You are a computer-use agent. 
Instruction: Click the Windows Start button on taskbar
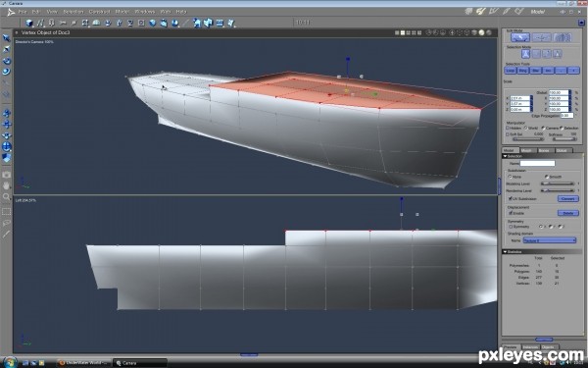pos(10,363)
